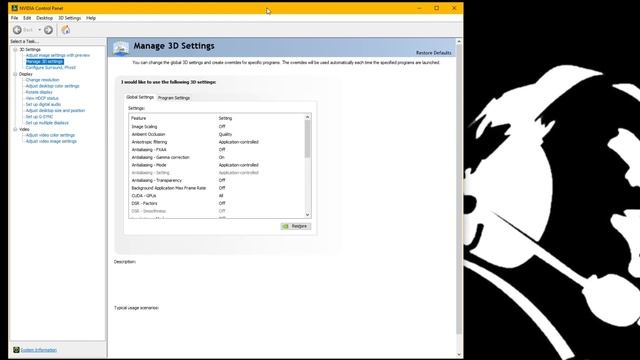Open the Help menu
The image size is (640, 360).
(91, 18)
